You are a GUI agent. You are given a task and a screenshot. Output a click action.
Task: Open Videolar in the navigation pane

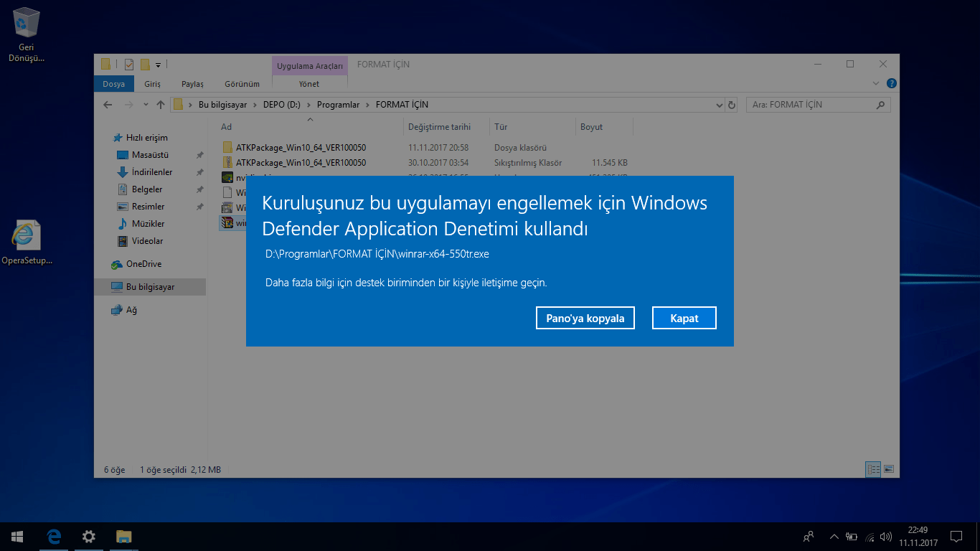point(147,241)
